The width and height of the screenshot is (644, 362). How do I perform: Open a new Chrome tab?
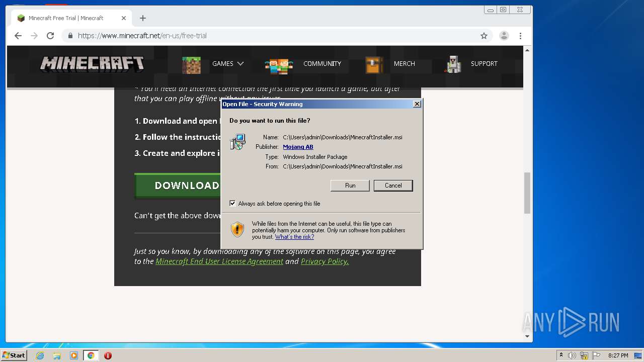point(143,18)
